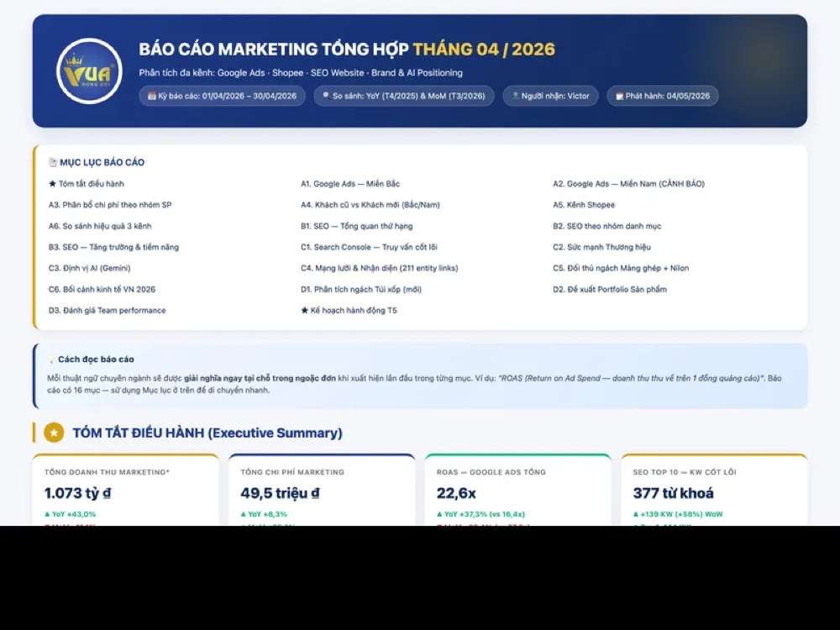Viewport: 840px width, 630px height.
Task: Go to D2. Đề xuất Portfolio Sản phẩm
Action: 610,289
